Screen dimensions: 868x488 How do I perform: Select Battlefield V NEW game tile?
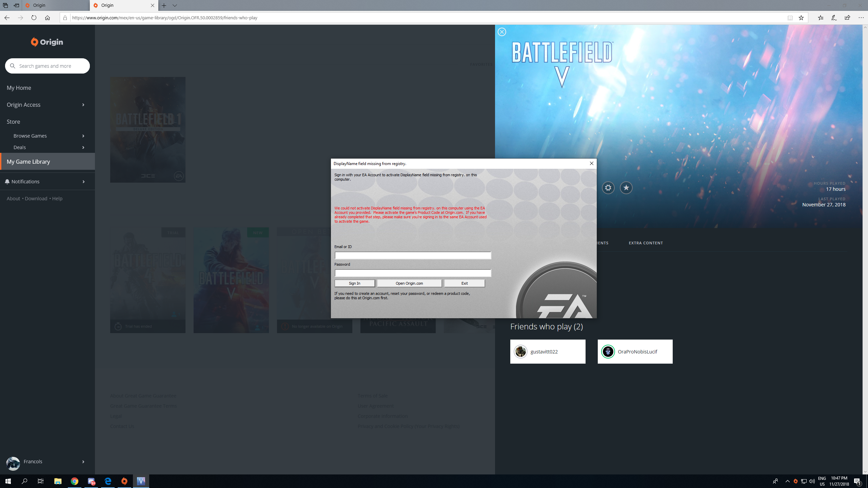pos(231,280)
